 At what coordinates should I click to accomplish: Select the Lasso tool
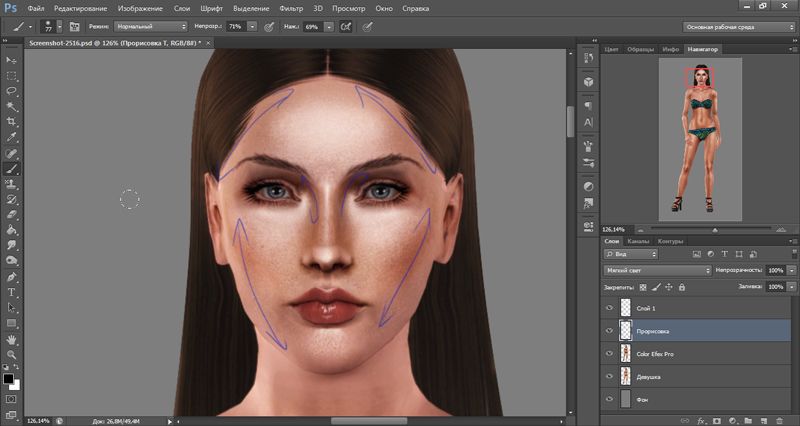(x=11, y=91)
